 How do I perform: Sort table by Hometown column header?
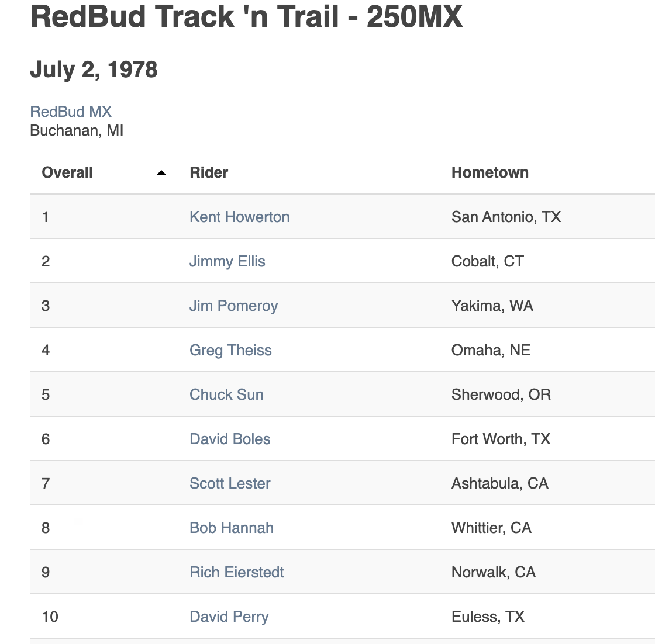489,173
